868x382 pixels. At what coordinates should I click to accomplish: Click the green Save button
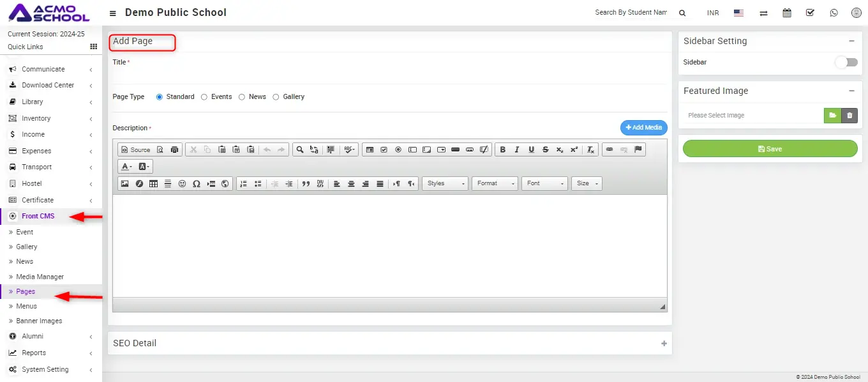770,149
